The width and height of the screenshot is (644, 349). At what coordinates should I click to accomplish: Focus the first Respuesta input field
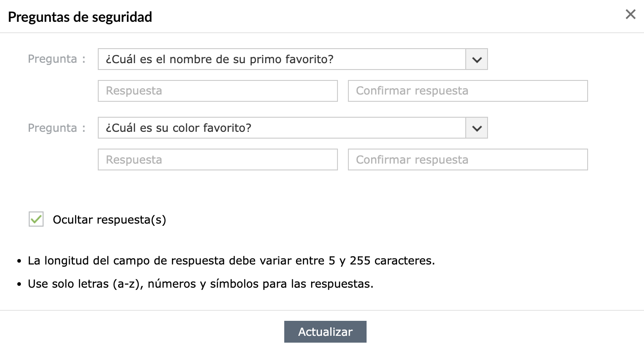[217, 91]
